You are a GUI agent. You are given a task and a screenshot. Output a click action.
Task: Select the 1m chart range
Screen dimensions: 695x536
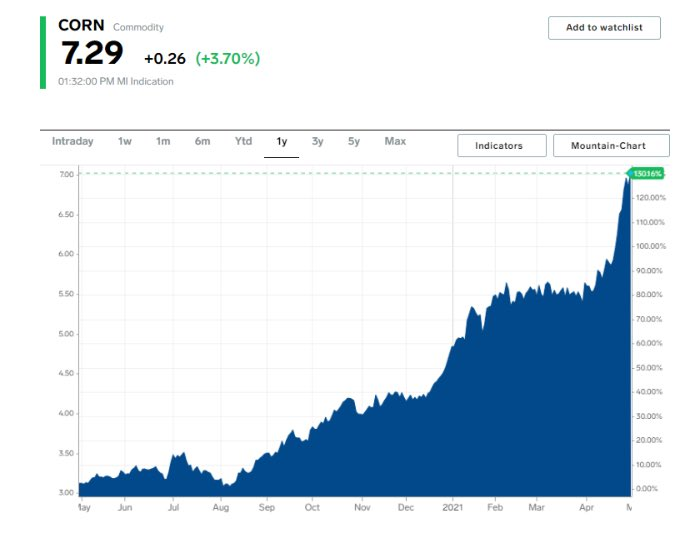pyautogui.click(x=163, y=142)
